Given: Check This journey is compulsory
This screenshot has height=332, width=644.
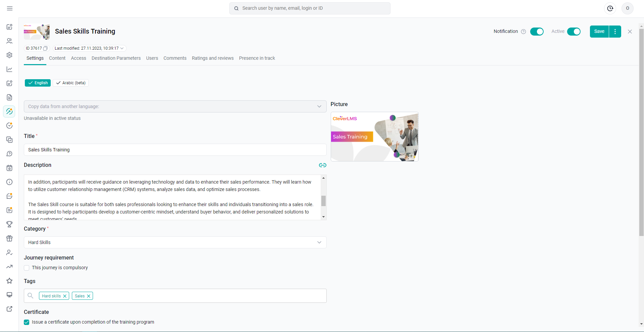Looking at the screenshot, I should (27, 268).
